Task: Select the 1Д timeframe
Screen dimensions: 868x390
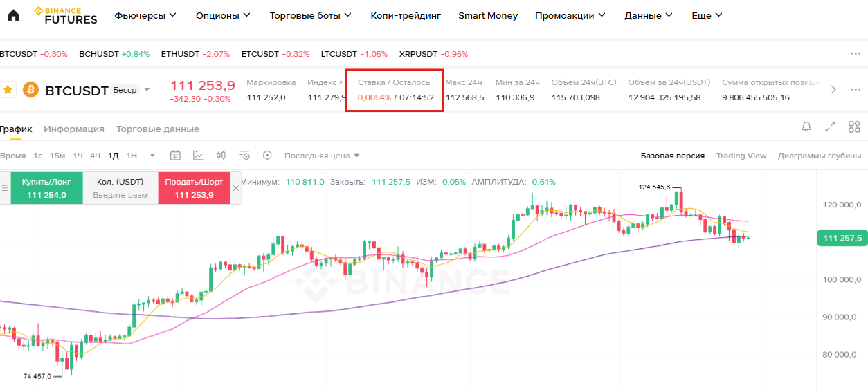Action: pyautogui.click(x=114, y=156)
